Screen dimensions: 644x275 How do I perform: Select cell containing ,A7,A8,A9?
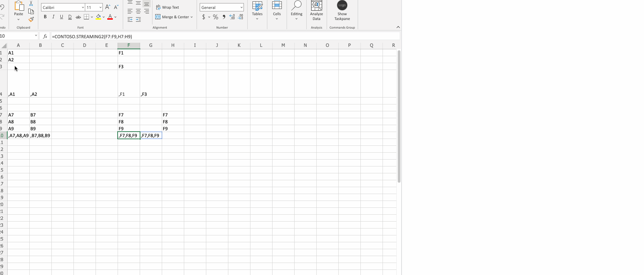(18, 135)
